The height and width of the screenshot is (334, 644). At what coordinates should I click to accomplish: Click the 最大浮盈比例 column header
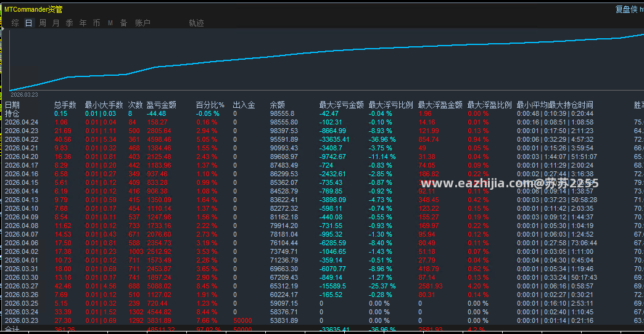pos(490,105)
